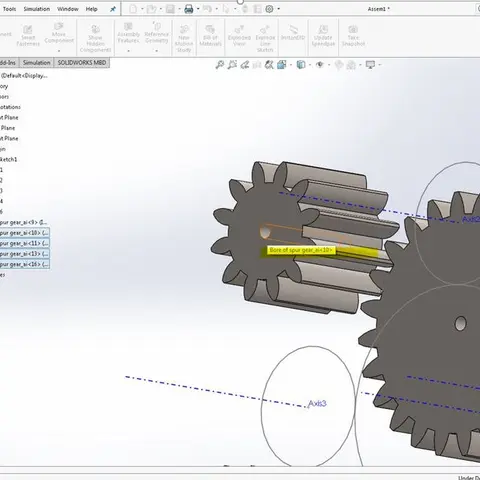Open View Settings monitor icon
Image resolution: width=480 pixels, height=480 pixels.
(x=370, y=65)
